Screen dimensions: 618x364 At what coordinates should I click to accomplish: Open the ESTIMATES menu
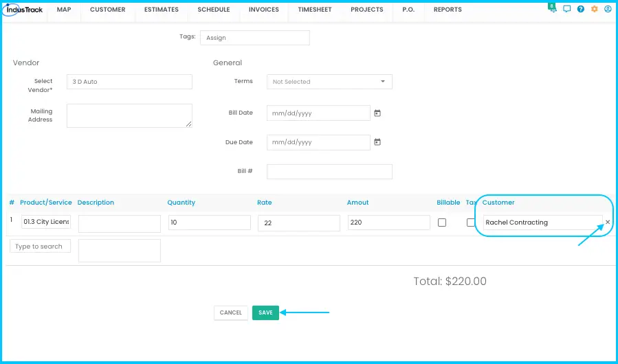pos(161,10)
